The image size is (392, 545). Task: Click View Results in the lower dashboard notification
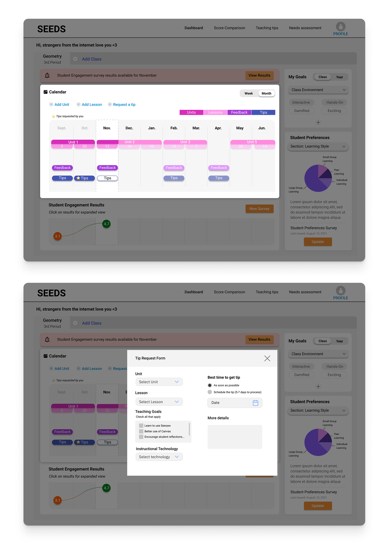[x=259, y=339]
